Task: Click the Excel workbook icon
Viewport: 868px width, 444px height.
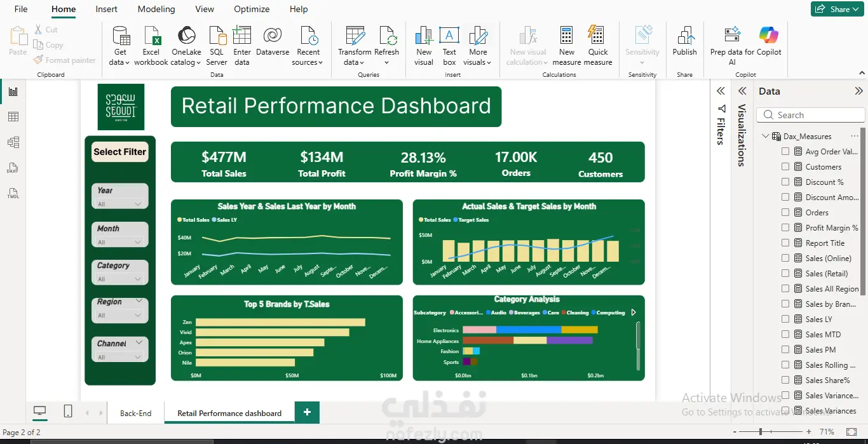Action: (151, 35)
